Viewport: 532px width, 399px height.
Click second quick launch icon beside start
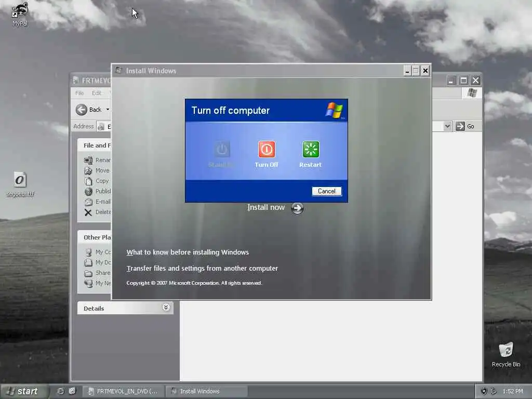[x=72, y=391]
